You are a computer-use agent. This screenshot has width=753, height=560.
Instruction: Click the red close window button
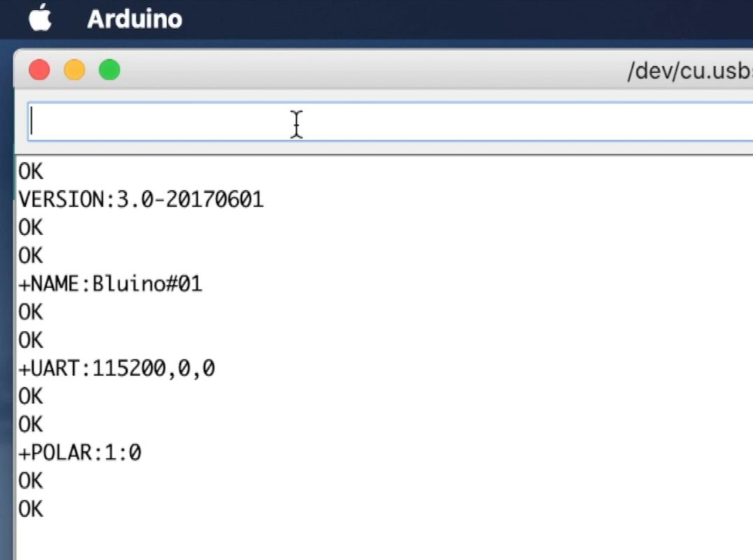click(x=39, y=70)
